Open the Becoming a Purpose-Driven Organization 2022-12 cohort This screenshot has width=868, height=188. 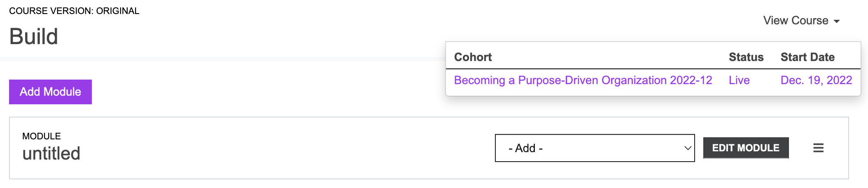pyautogui.click(x=583, y=80)
